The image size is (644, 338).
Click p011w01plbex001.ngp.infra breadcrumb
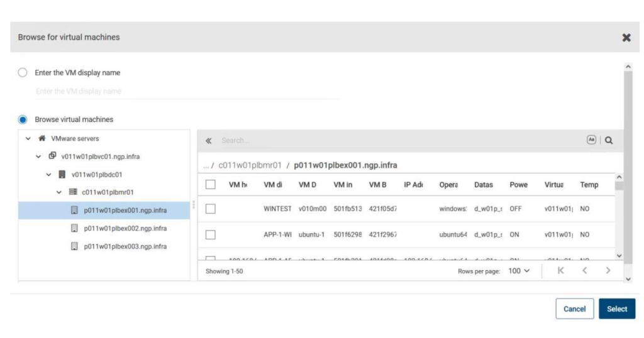[x=345, y=165]
